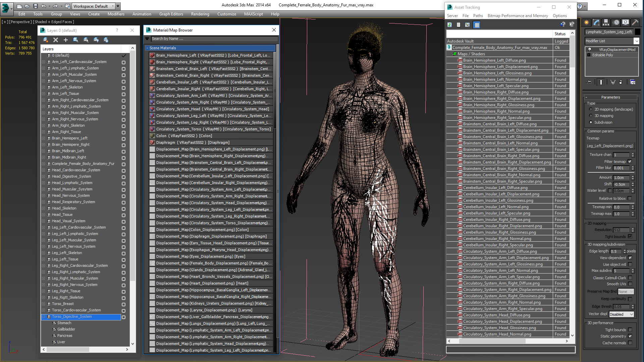The image size is (644, 362).
Task: Open Modifiers menu
Action: click(x=116, y=14)
